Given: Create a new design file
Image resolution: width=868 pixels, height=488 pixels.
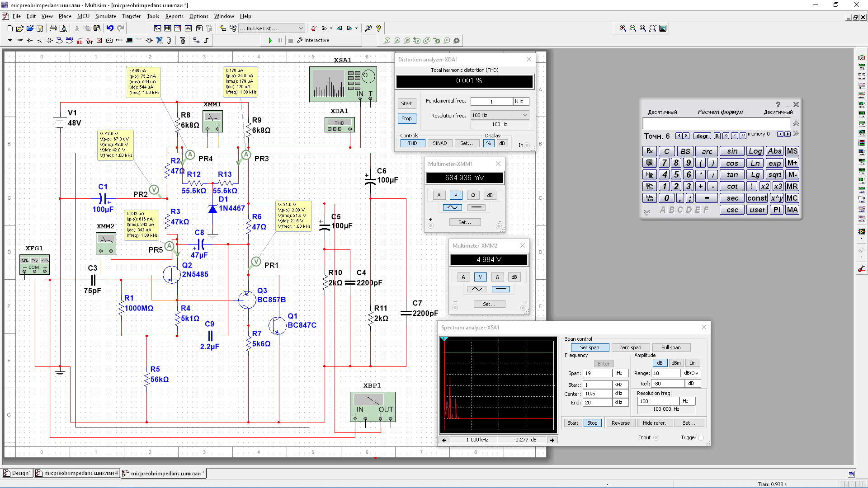Looking at the screenshot, I should click(10, 28).
